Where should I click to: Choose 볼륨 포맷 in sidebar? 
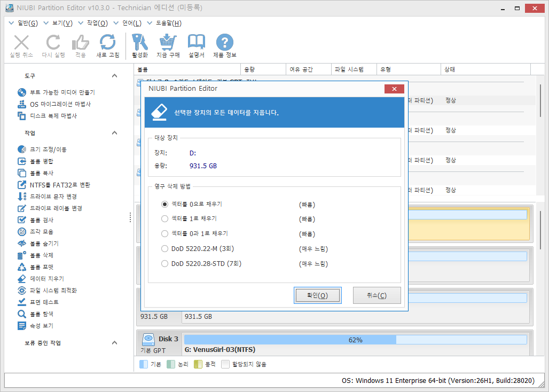(x=35, y=267)
